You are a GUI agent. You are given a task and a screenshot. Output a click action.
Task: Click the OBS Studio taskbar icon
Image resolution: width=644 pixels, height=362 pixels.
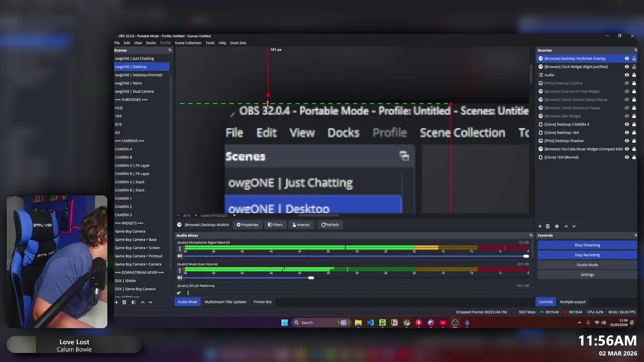[x=455, y=323]
